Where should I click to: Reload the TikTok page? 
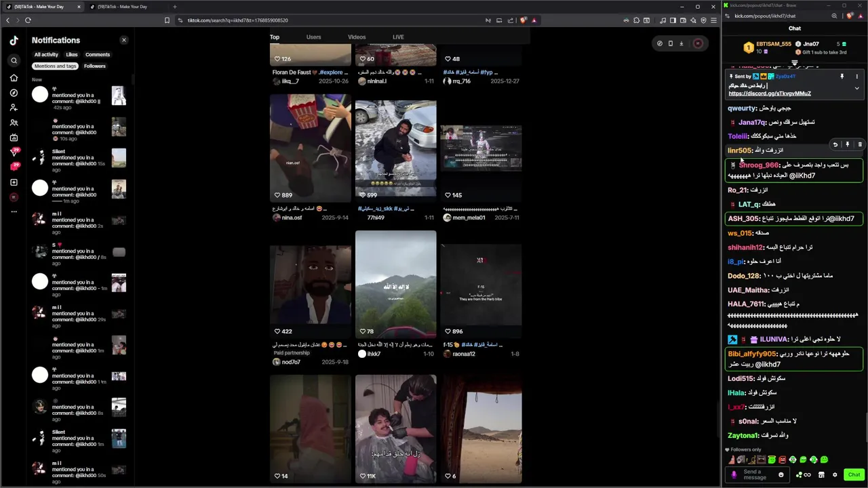[x=28, y=20]
